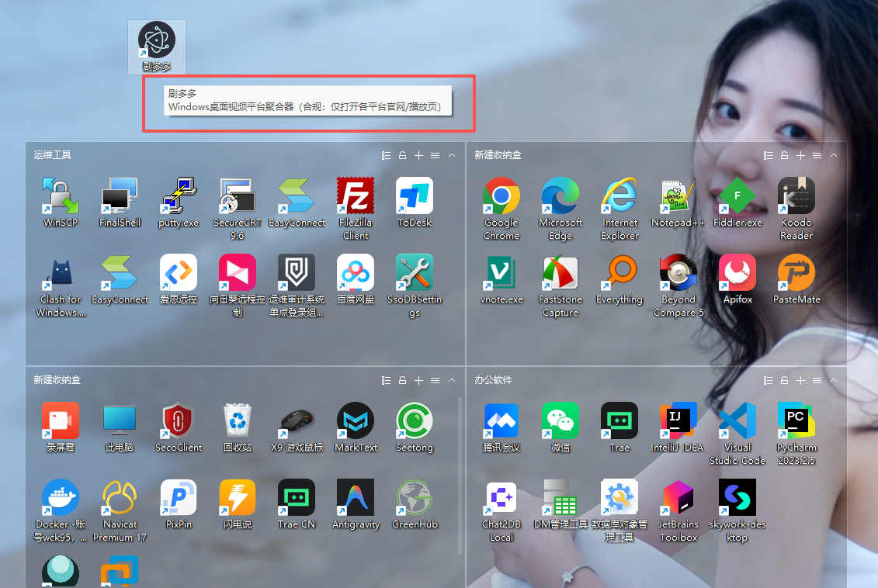Open FastStone Capture
The image size is (878, 588).
(x=560, y=286)
